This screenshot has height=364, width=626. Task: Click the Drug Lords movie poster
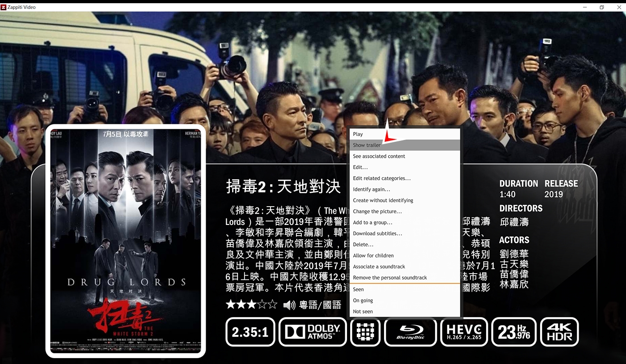click(x=126, y=241)
